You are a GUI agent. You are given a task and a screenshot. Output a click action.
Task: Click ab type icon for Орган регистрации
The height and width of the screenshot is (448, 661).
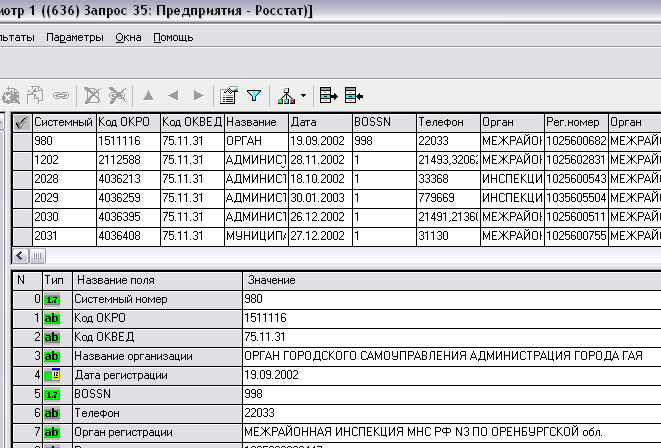[52, 432]
